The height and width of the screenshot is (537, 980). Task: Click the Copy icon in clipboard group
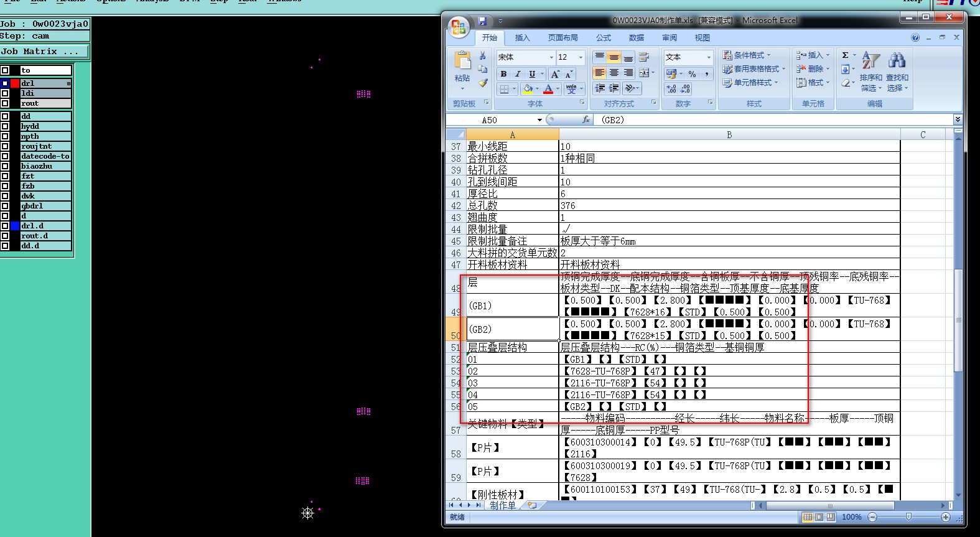483,69
